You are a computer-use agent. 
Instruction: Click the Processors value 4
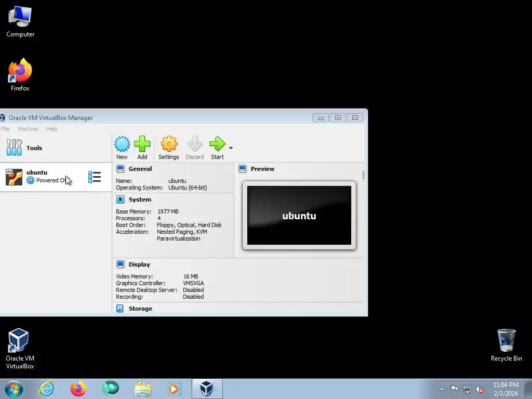tap(159, 218)
